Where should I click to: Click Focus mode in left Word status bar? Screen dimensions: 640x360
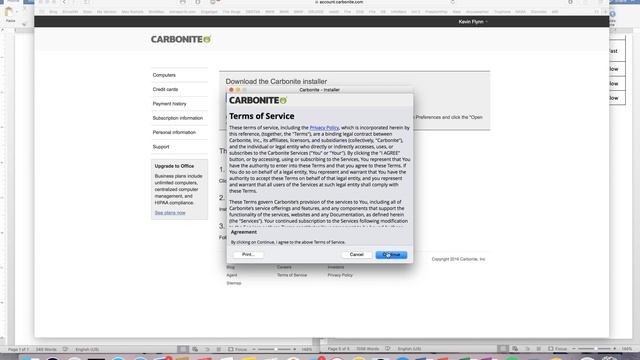(238, 349)
